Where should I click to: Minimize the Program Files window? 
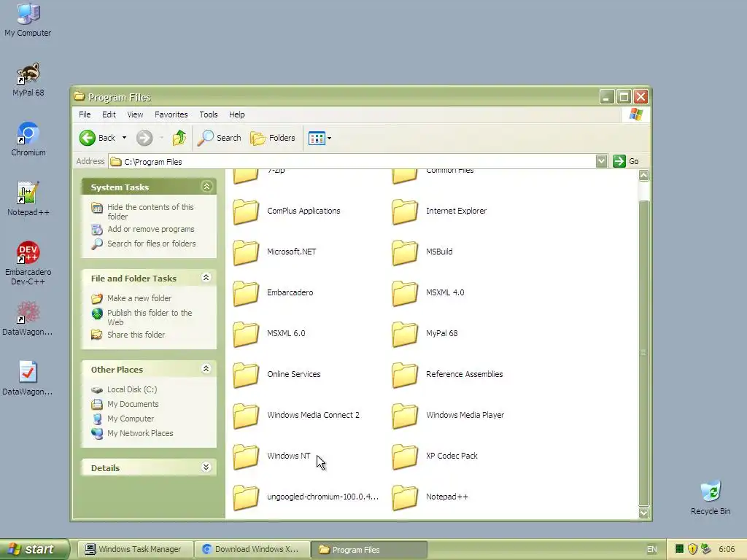pos(606,97)
